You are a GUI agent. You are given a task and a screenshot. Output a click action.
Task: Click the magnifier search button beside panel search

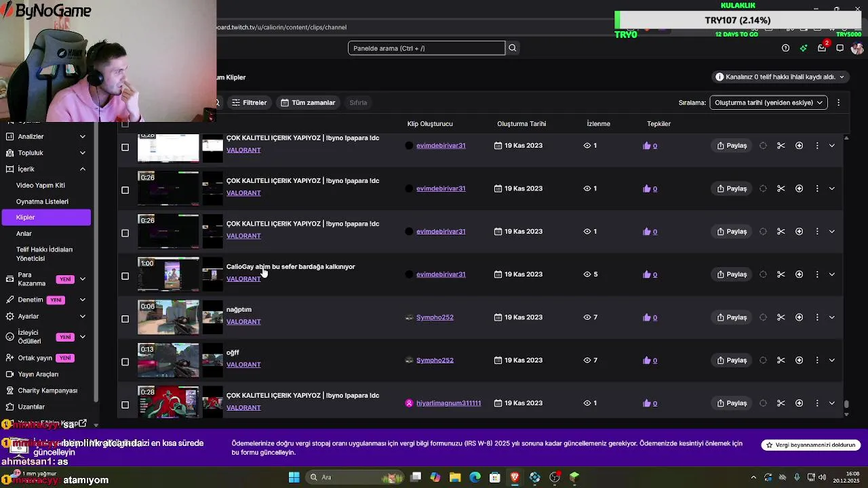coord(513,48)
